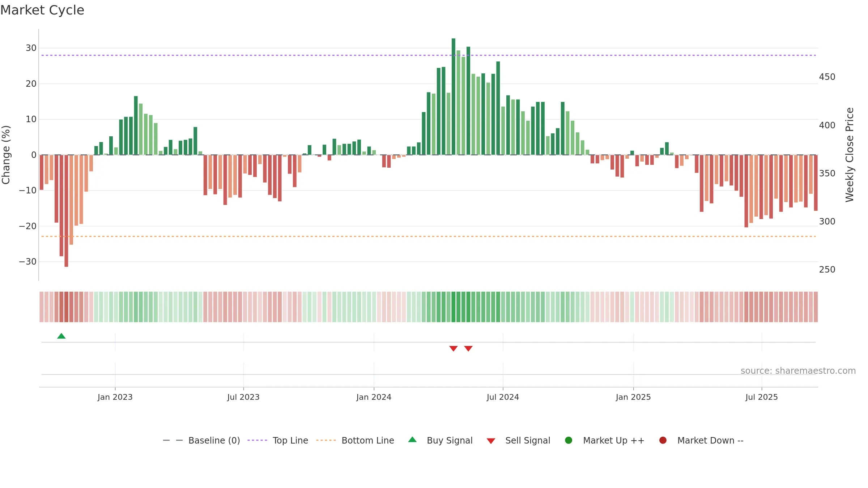Click the Market Cycle chart title

click(42, 10)
